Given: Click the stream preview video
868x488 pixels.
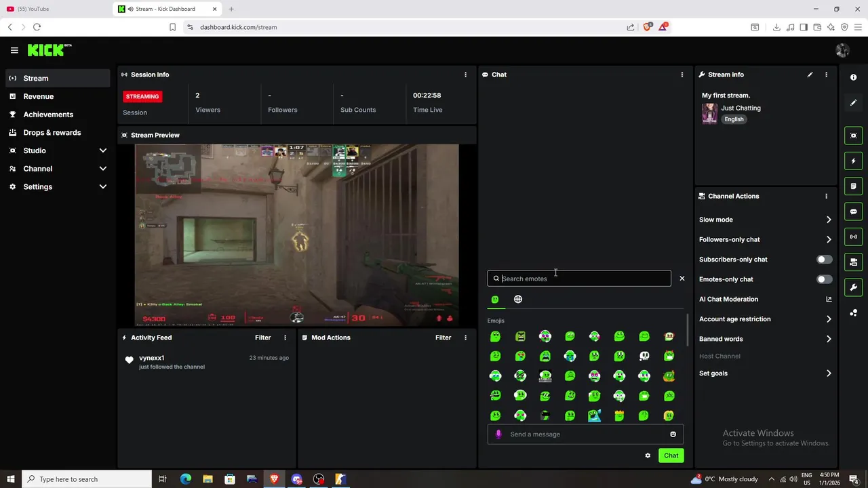Looking at the screenshot, I should (297, 235).
